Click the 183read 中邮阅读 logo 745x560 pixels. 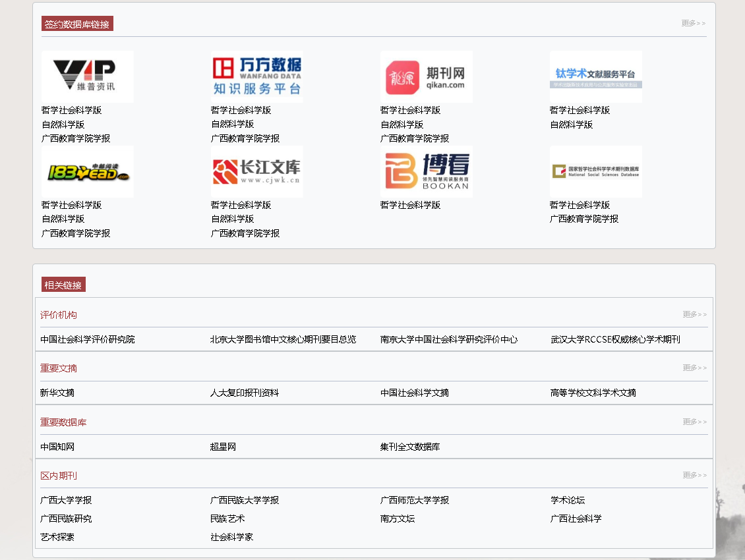coord(87,171)
